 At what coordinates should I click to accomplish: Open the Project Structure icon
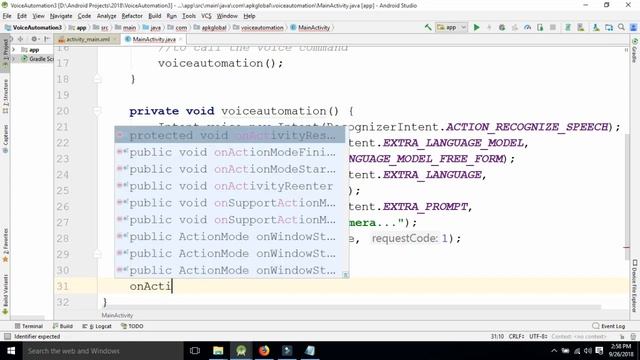click(609, 27)
